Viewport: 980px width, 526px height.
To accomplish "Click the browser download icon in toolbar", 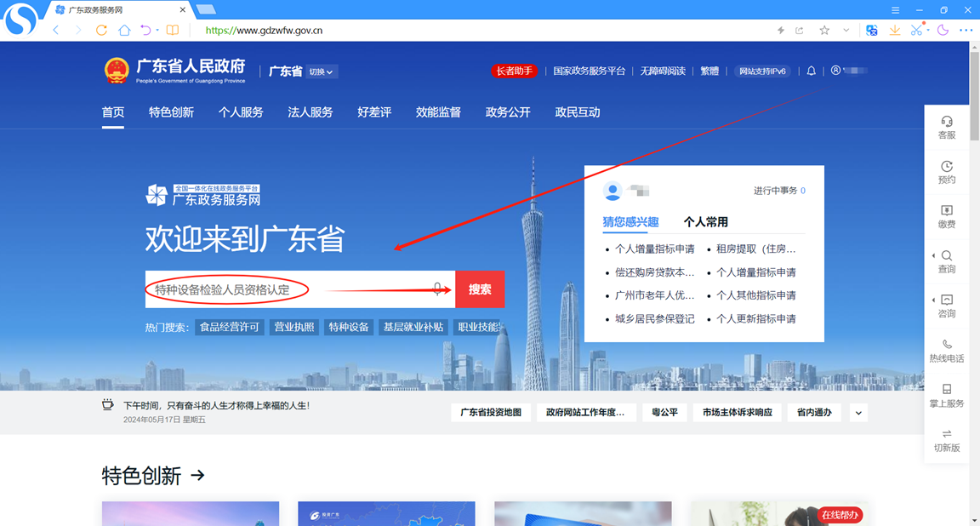I will click(x=894, y=30).
